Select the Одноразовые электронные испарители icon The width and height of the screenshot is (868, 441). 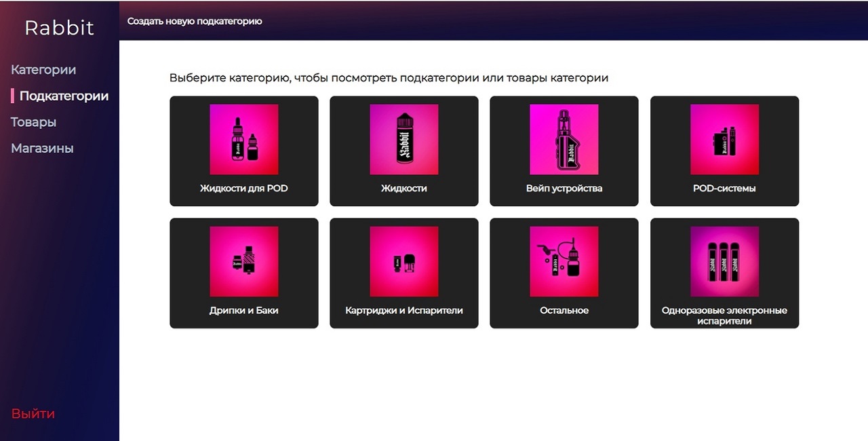pos(724,261)
